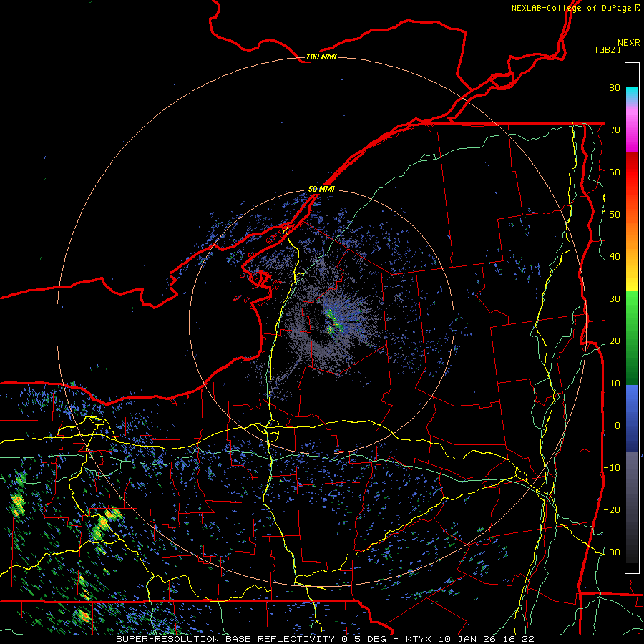The image size is (644, 644).
Task: Click the SUPER-RESOLUTION BASE REFLECTIVITY caption text
Action: 225,639
